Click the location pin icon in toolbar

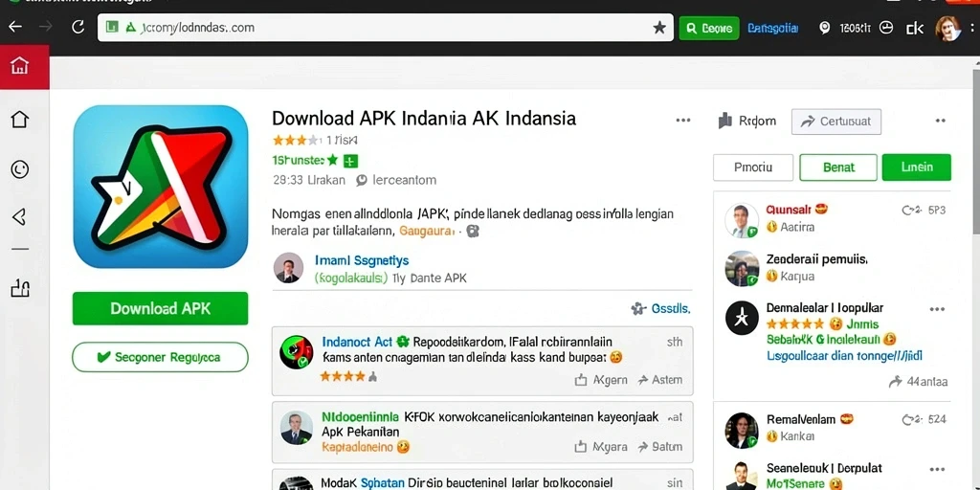(824, 28)
